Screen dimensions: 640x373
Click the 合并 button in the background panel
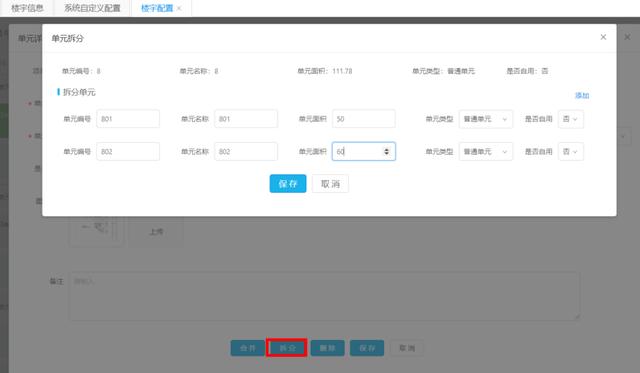247,348
